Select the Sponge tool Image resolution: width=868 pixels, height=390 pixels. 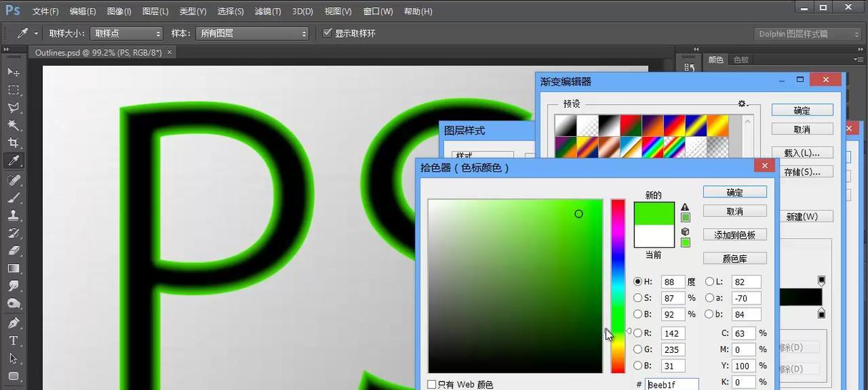tap(14, 304)
